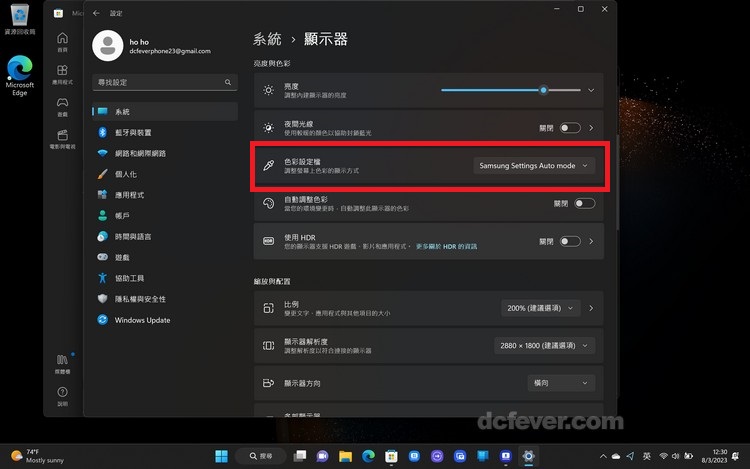This screenshot has width=750, height=469.
Task: Open the 200% (建議選項) scale dropdown
Action: point(540,308)
